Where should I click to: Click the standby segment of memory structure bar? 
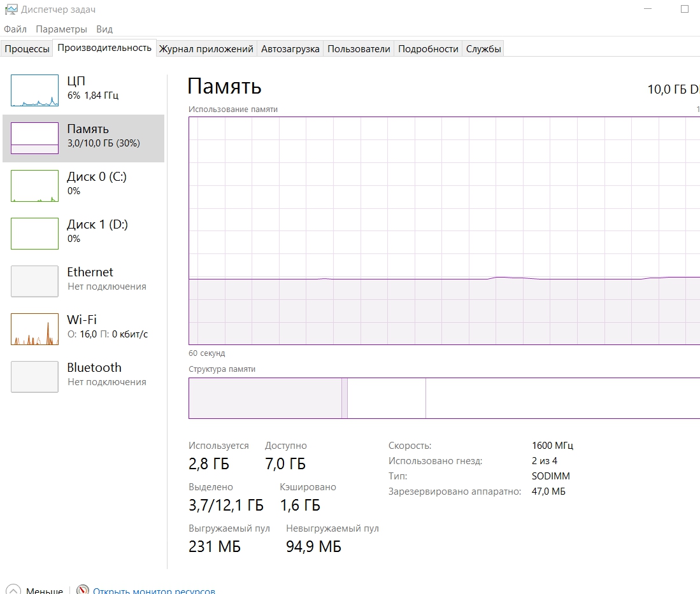[387, 398]
